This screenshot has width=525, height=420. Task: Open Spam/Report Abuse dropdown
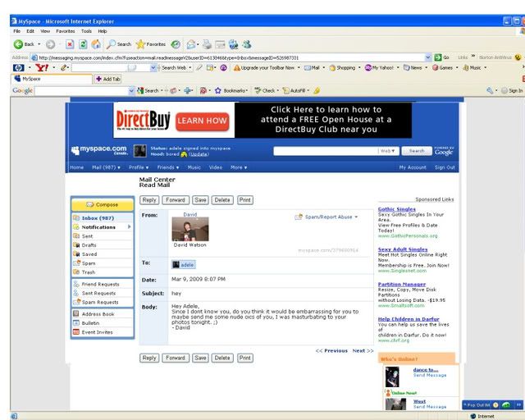click(326, 217)
